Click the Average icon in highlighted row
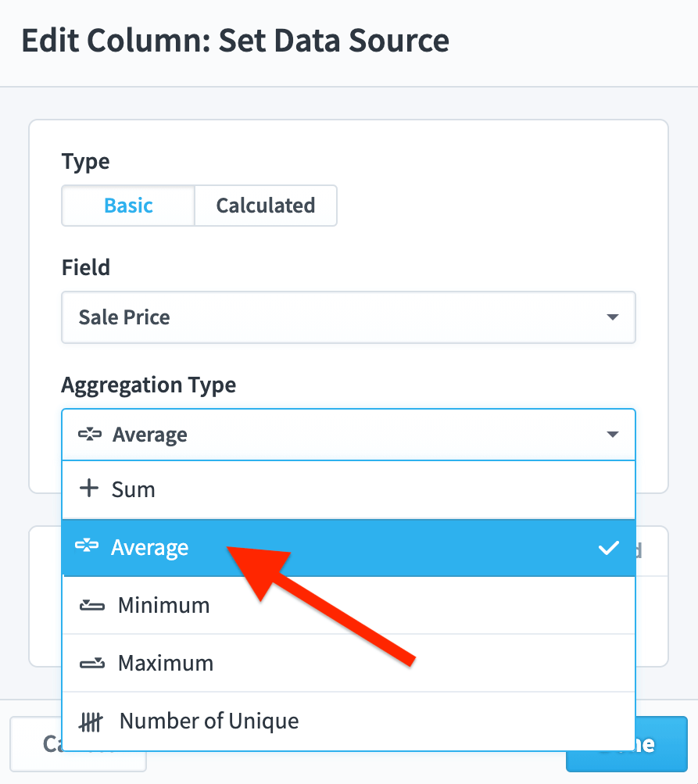This screenshot has width=698, height=784. click(x=87, y=546)
